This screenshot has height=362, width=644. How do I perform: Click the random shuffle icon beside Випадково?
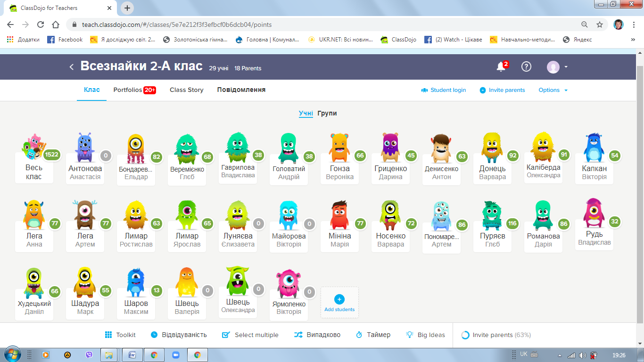tap(298, 335)
